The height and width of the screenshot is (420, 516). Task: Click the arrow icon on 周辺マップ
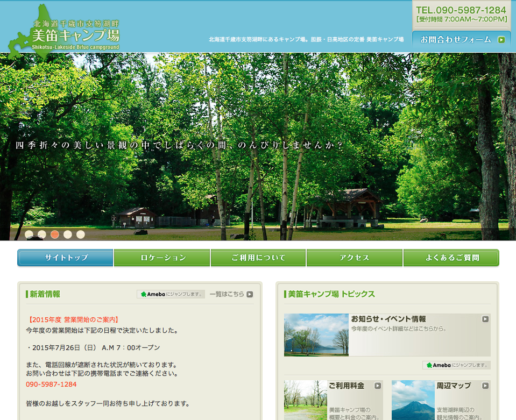(485, 386)
